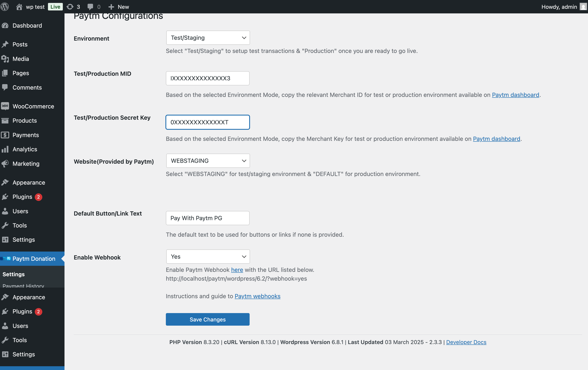Click the WooCommerce woo icon
Image resolution: width=588 pixels, height=370 pixels.
(5, 106)
